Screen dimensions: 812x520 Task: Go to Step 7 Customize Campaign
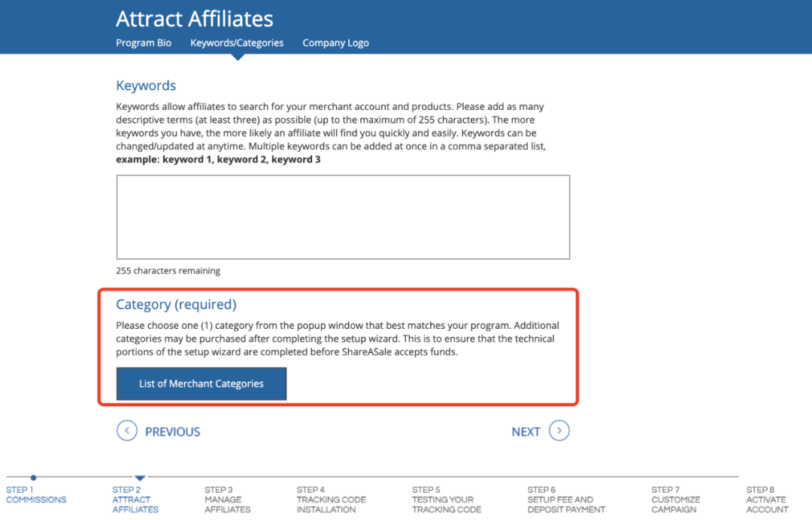click(675, 500)
